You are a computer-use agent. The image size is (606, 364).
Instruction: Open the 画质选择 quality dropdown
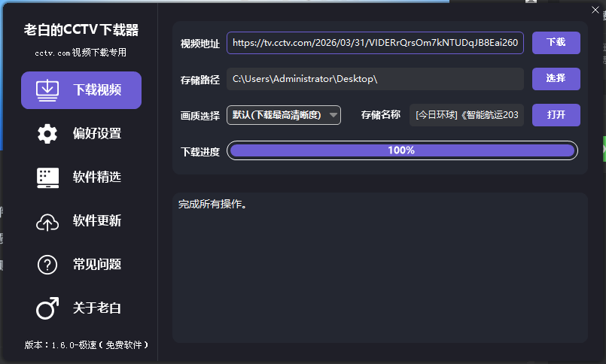pyautogui.click(x=277, y=115)
